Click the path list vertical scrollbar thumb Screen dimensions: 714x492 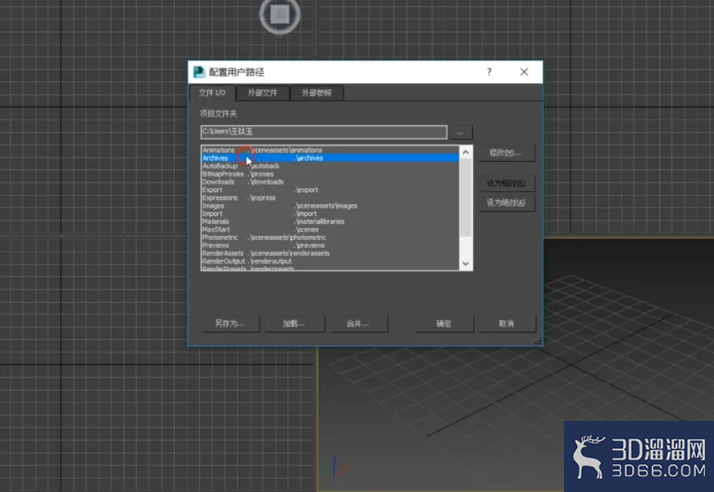point(465,198)
